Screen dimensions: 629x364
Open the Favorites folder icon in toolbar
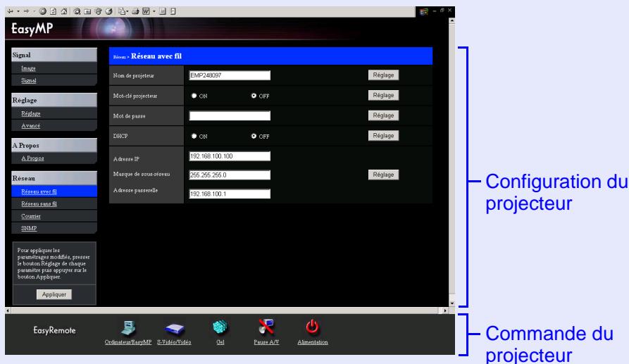(87, 11)
